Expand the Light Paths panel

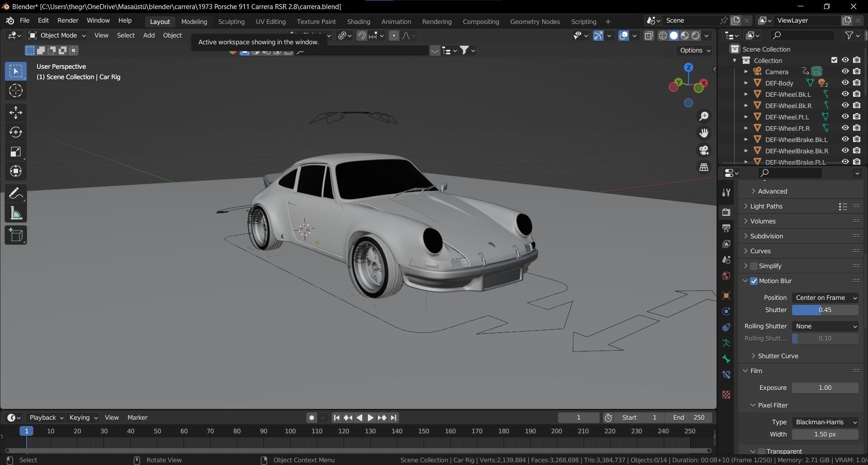(746, 206)
